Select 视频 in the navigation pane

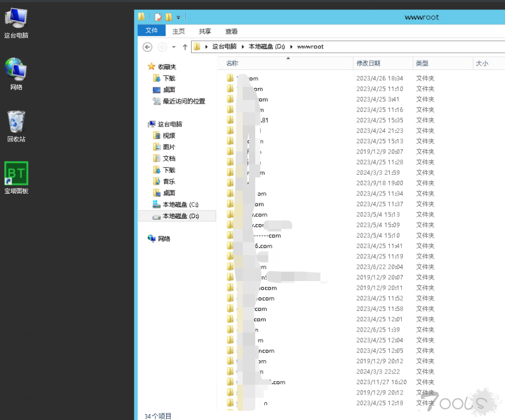(x=169, y=136)
